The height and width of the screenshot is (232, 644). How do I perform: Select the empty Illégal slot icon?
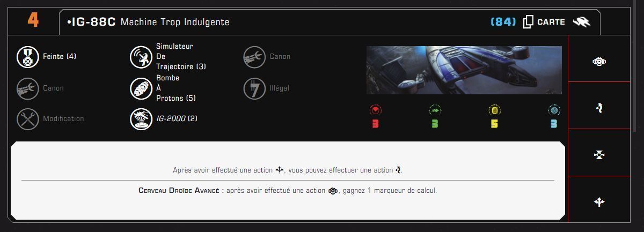pos(254,88)
